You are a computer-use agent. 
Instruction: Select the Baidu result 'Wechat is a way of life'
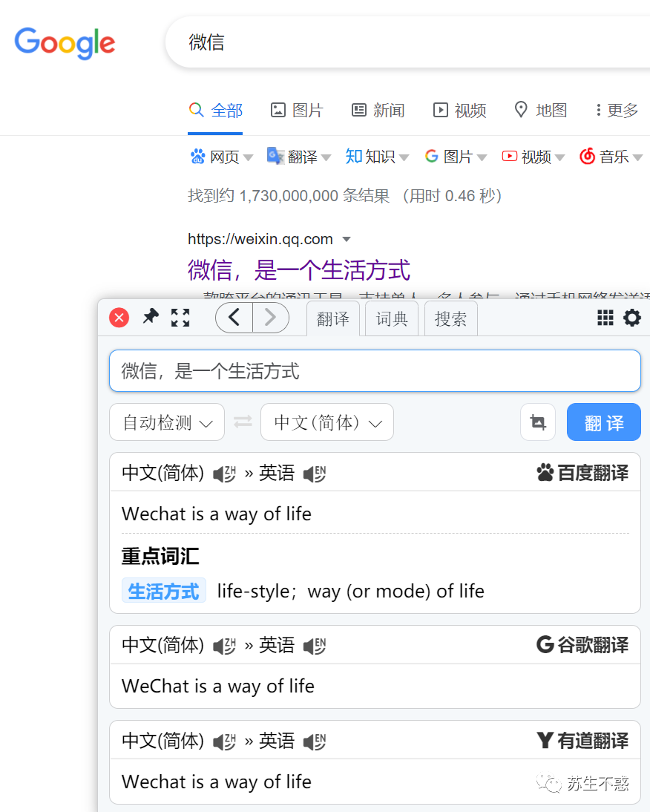(217, 514)
